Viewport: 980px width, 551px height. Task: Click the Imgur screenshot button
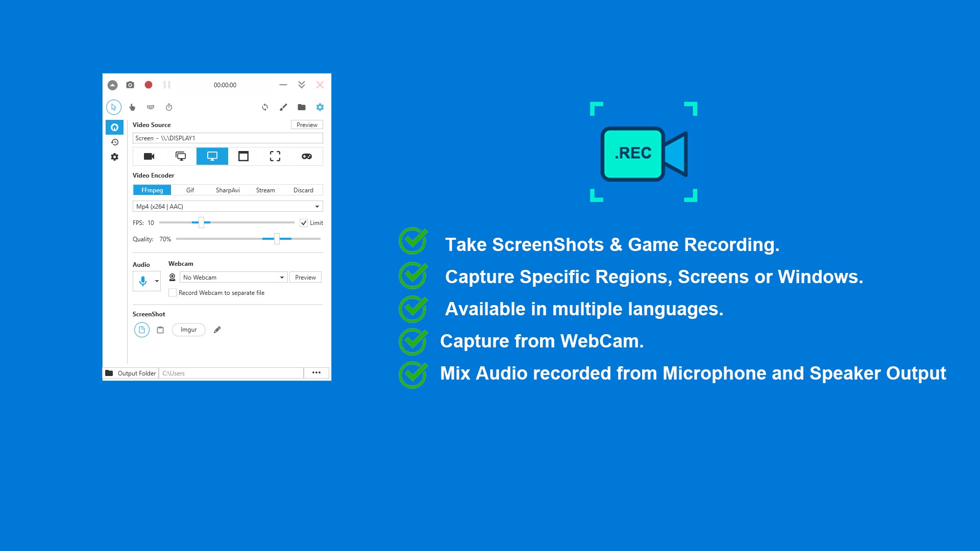tap(188, 330)
